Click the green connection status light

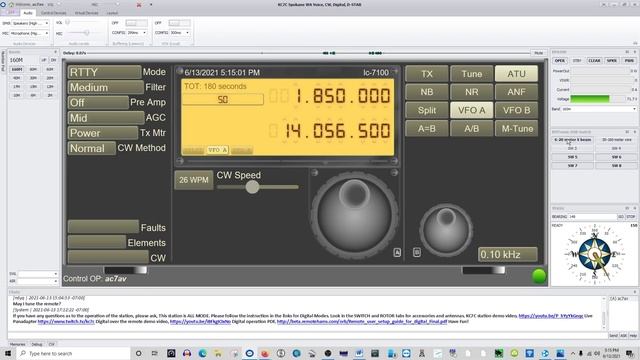(539, 276)
